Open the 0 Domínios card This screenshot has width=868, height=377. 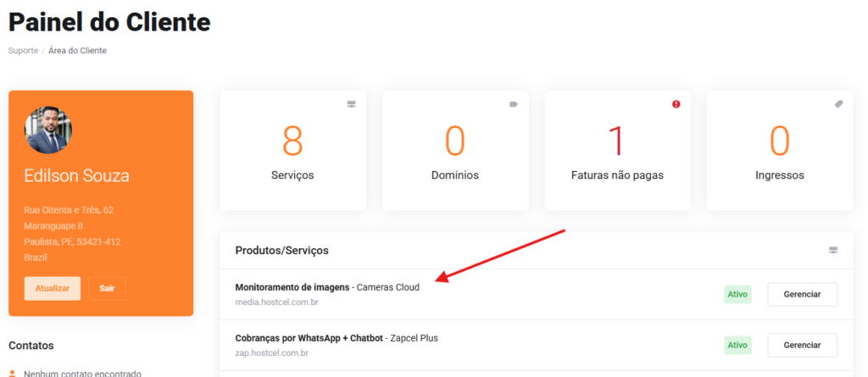[455, 151]
